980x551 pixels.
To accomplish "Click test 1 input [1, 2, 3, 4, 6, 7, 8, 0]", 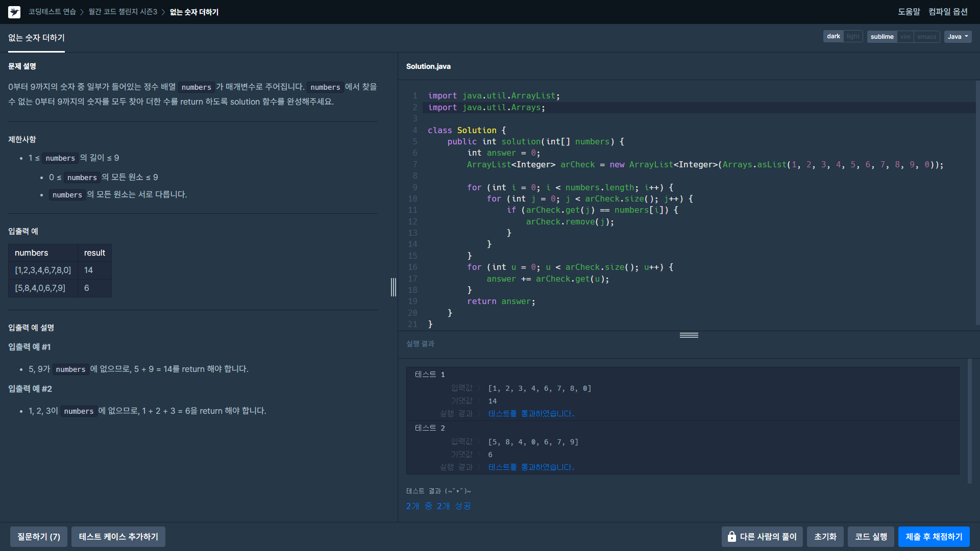I will tap(540, 389).
